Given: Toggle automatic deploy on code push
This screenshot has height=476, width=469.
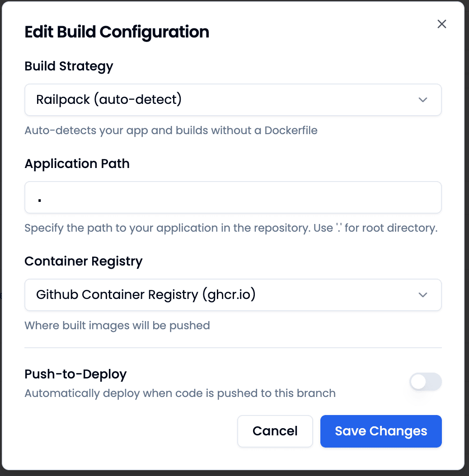Looking at the screenshot, I should (425, 382).
